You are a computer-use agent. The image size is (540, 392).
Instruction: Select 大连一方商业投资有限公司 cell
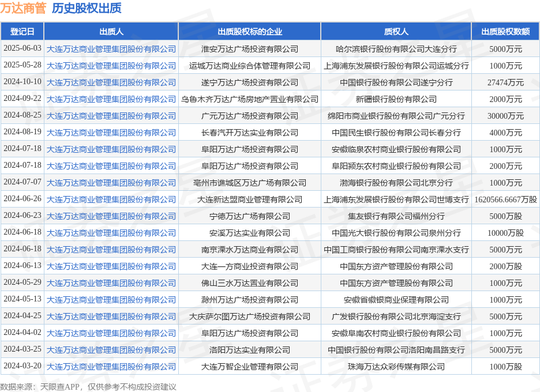[250, 266]
